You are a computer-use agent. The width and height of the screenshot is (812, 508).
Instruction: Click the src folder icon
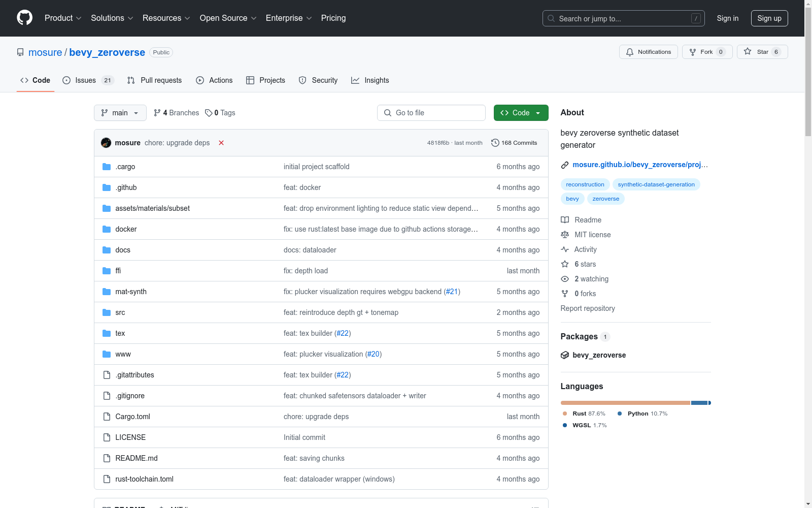107,312
